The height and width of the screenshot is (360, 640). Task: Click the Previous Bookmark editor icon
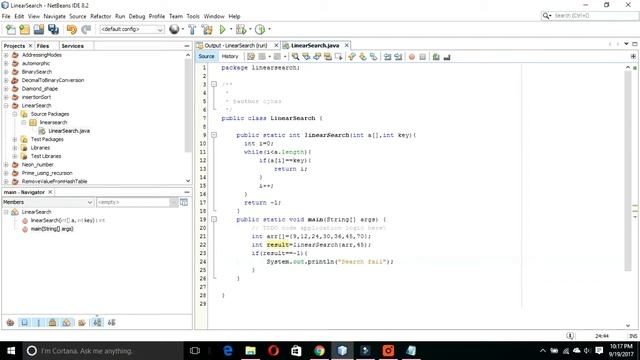(352, 57)
